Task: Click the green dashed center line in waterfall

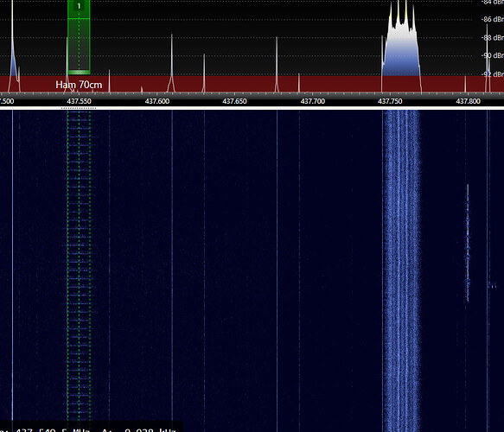Action: [79, 265]
